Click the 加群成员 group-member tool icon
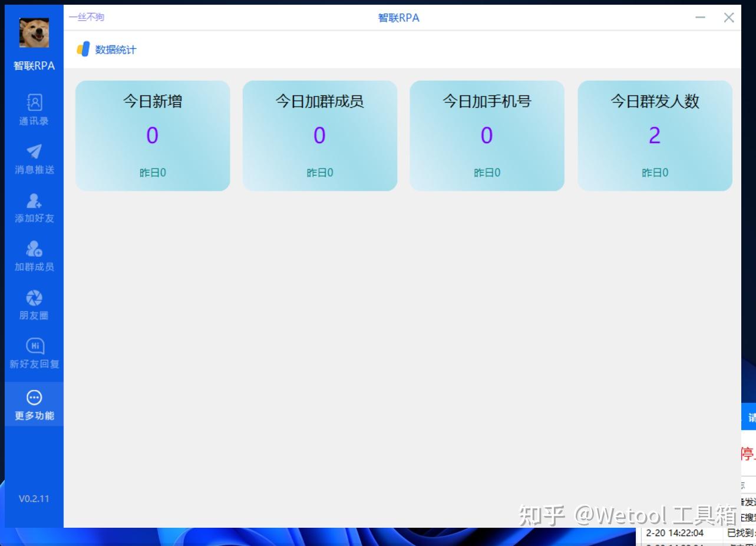The image size is (756, 546). point(33,249)
